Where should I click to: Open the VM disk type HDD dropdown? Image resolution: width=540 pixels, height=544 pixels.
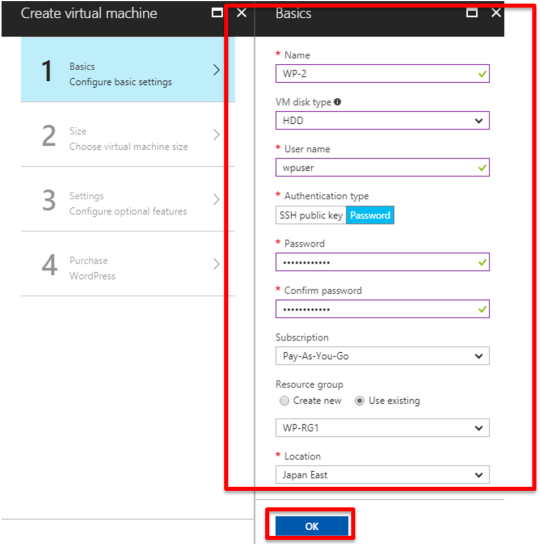click(382, 120)
